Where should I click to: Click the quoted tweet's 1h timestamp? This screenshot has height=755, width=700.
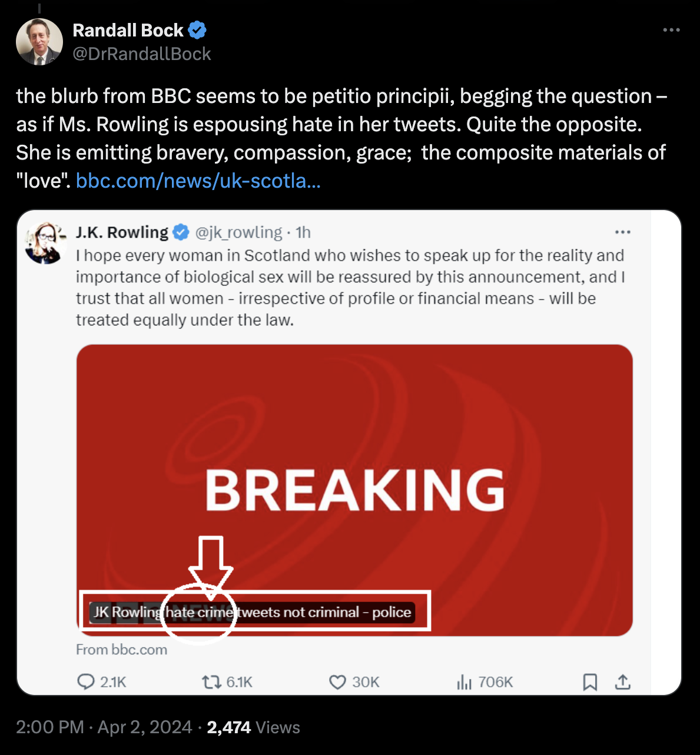(303, 232)
